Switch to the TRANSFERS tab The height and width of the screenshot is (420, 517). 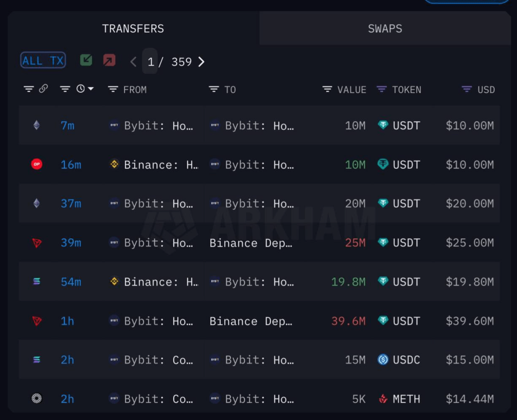pos(133,29)
